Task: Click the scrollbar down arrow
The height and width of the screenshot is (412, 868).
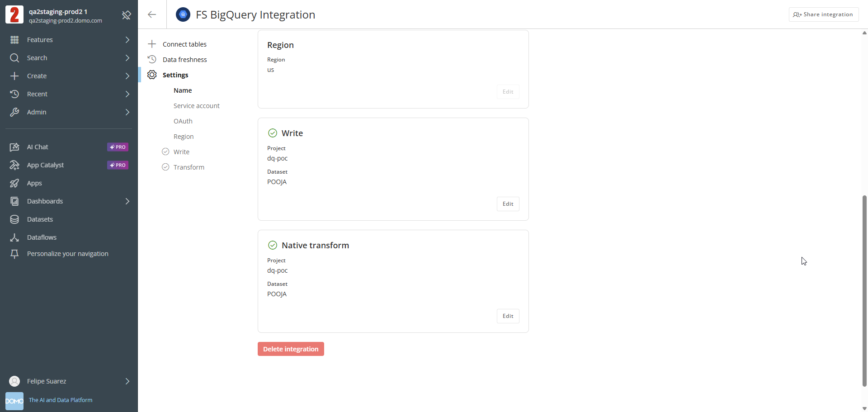Action: (x=864, y=408)
